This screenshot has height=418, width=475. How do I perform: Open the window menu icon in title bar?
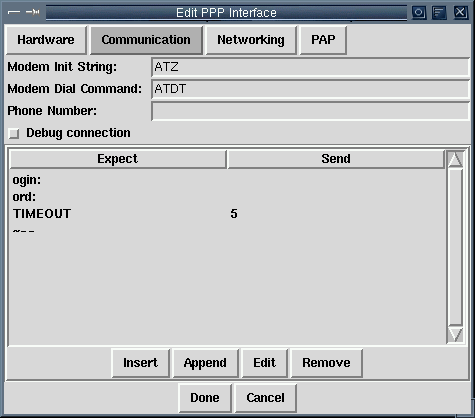point(14,12)
